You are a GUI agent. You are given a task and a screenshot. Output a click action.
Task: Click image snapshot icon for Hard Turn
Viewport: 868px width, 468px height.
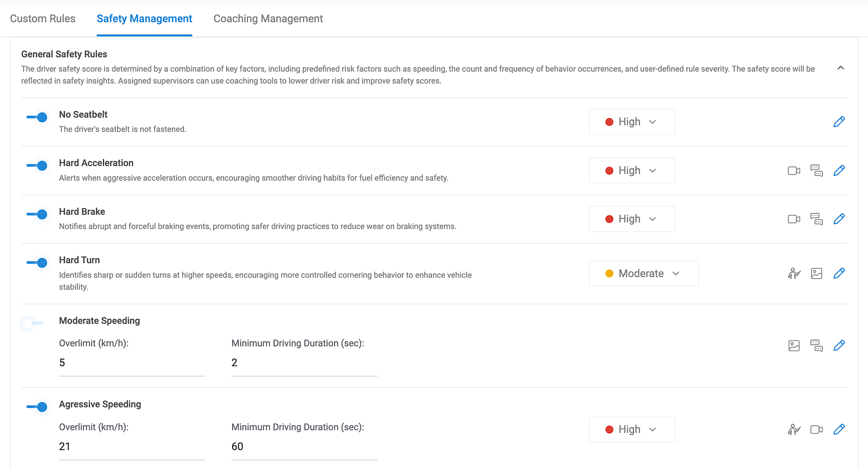816,273
